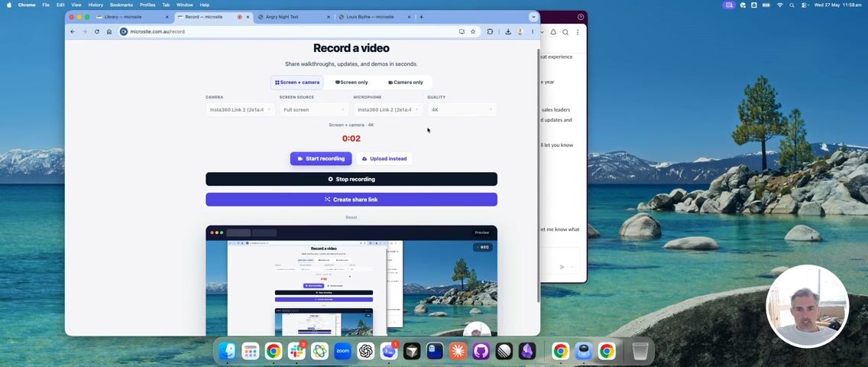Click the recording preview thumbnail
Viewport: 868px width, 367px height.
(351, 281)
